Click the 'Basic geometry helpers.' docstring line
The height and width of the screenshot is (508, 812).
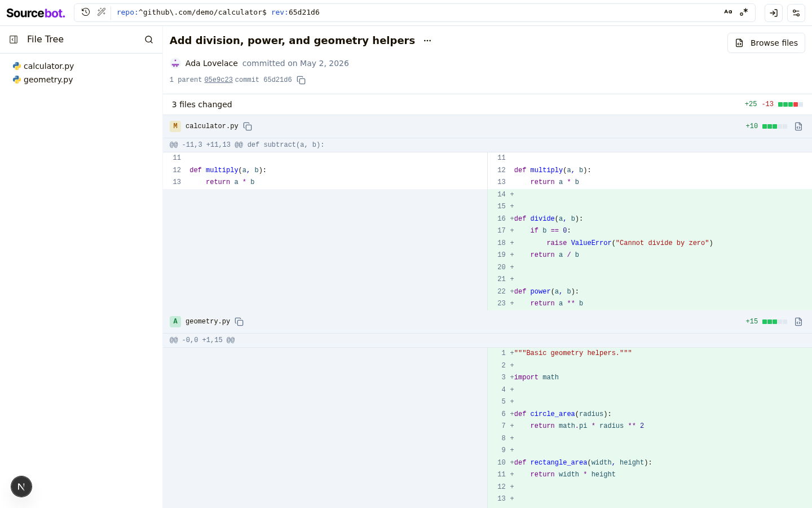650,353
